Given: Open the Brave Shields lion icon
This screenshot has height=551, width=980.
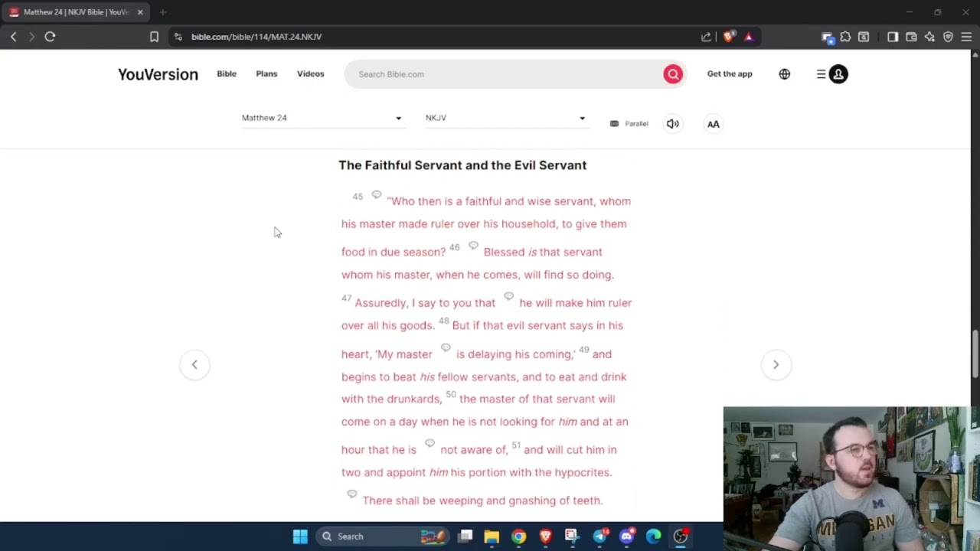Looking at the screenshot, I should click(728, 37).
